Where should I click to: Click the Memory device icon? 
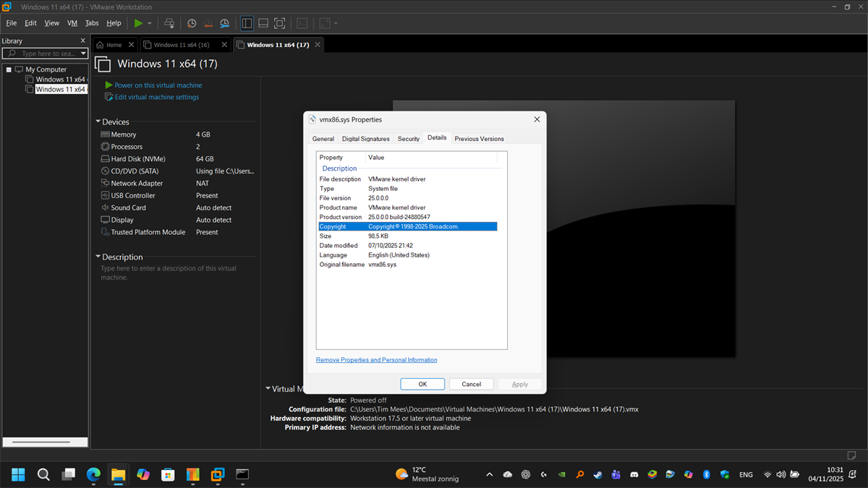pyautogui.click(x=105, y=134)
